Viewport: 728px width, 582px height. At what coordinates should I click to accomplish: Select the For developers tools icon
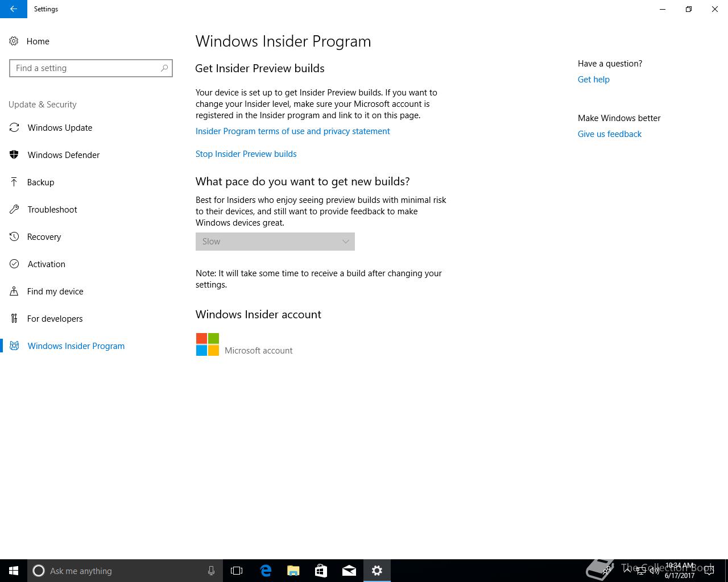[x=14, y=318]
